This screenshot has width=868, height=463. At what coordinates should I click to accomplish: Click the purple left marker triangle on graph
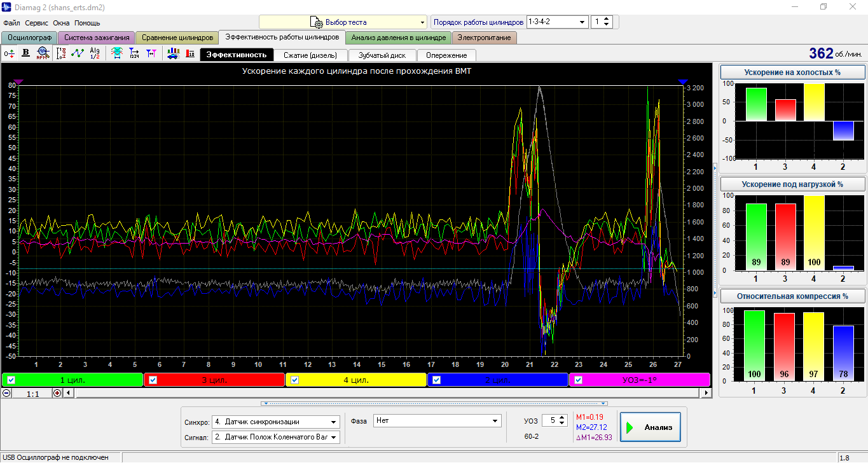pos(18,82)
